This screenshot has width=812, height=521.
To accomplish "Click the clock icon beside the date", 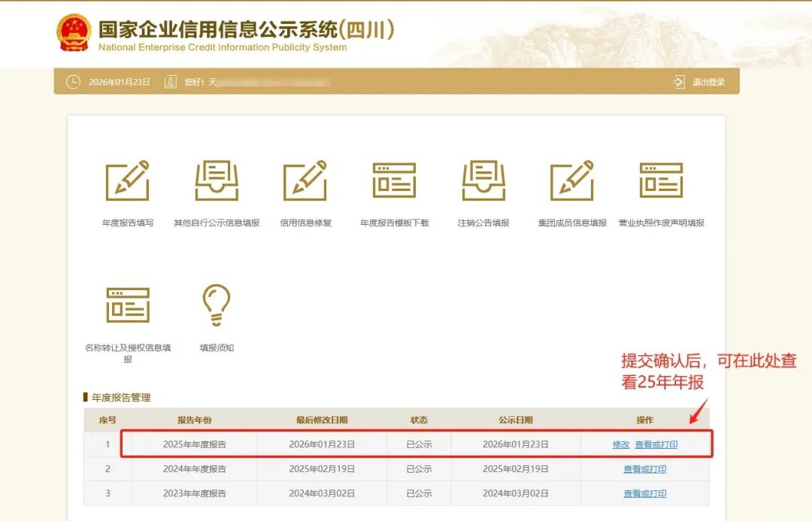I will click(x=72, y=82).
